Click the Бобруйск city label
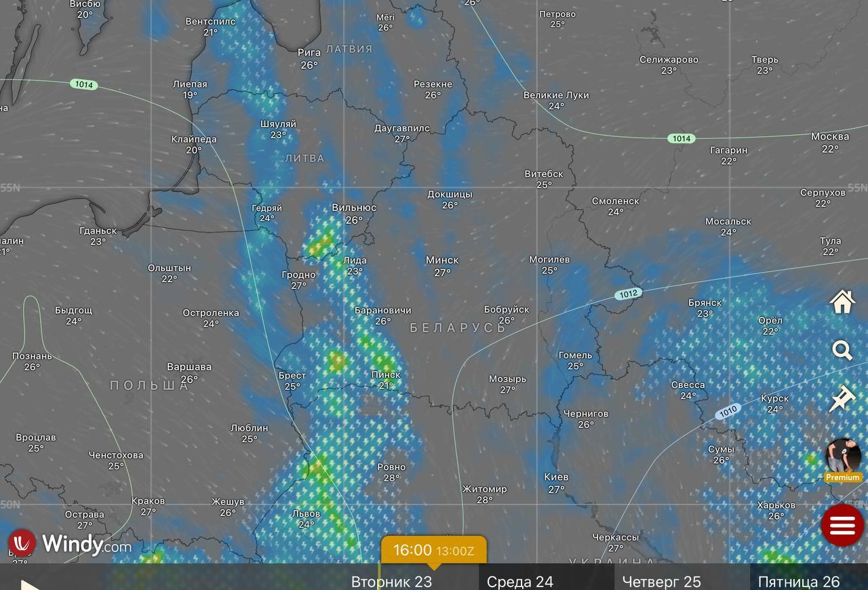 point(507,309)
